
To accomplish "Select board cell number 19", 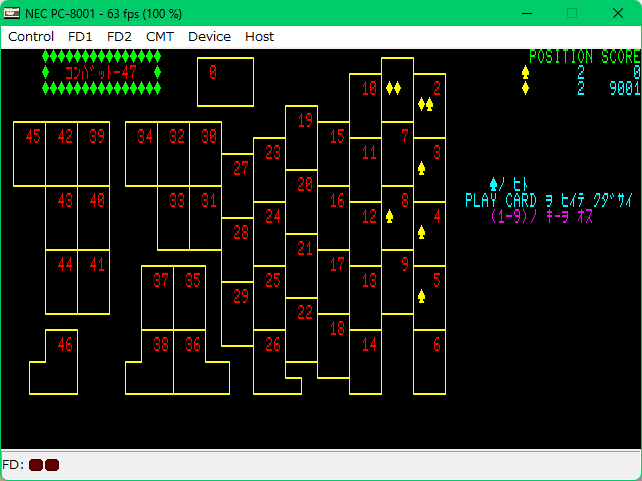I will pyautogui.click(x=301, y=138).
